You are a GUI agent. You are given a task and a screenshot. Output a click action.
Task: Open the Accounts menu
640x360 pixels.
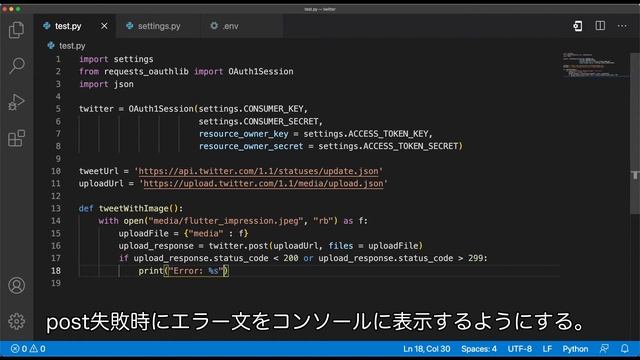pyautogui.click(x=16, y=286)
